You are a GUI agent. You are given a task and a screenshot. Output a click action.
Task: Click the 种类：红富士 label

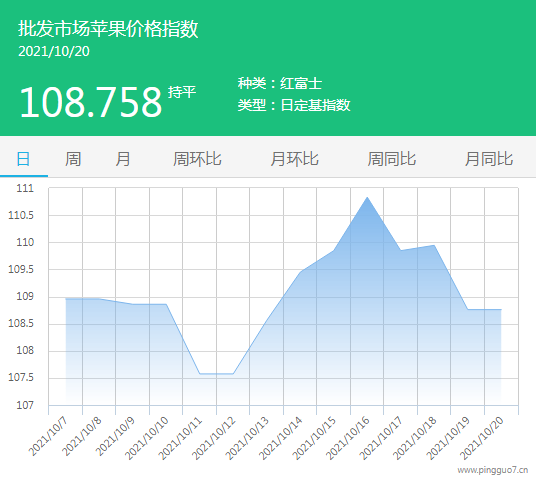pos(280,83)
